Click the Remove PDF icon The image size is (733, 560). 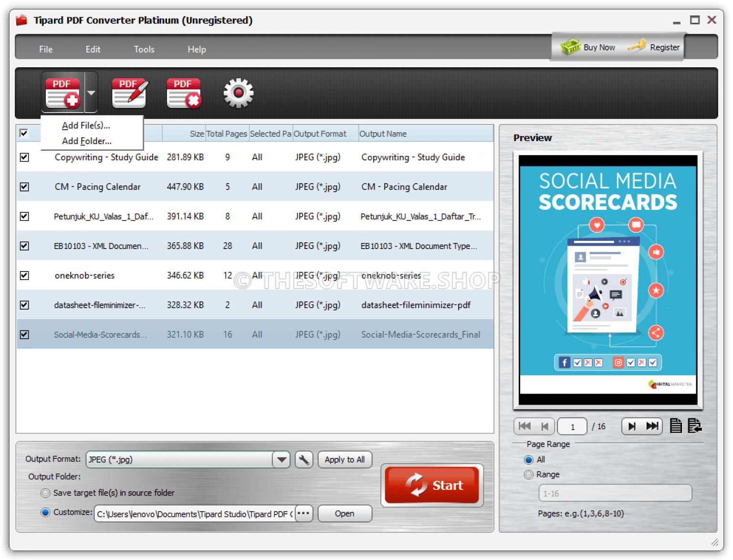pyautogui.click(x=184, y=93)
